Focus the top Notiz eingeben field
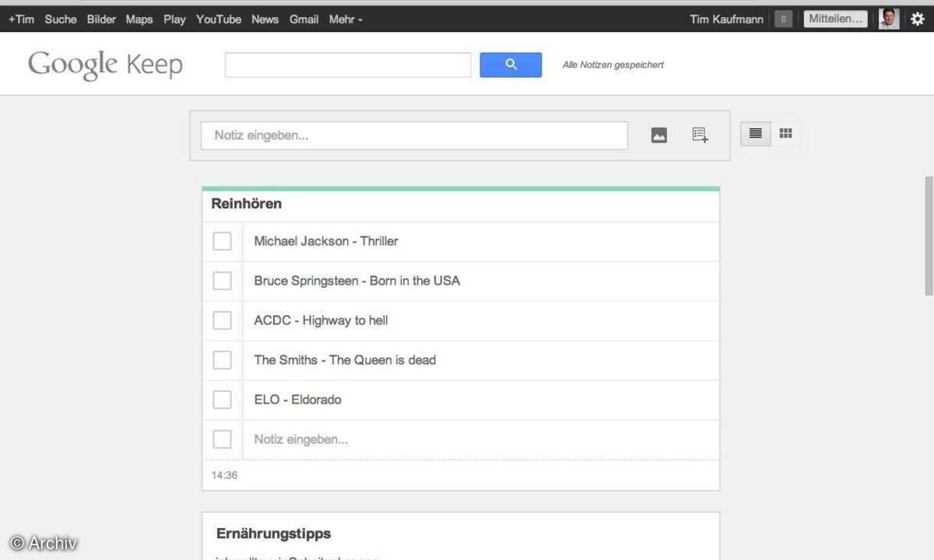 click(414, 135)
